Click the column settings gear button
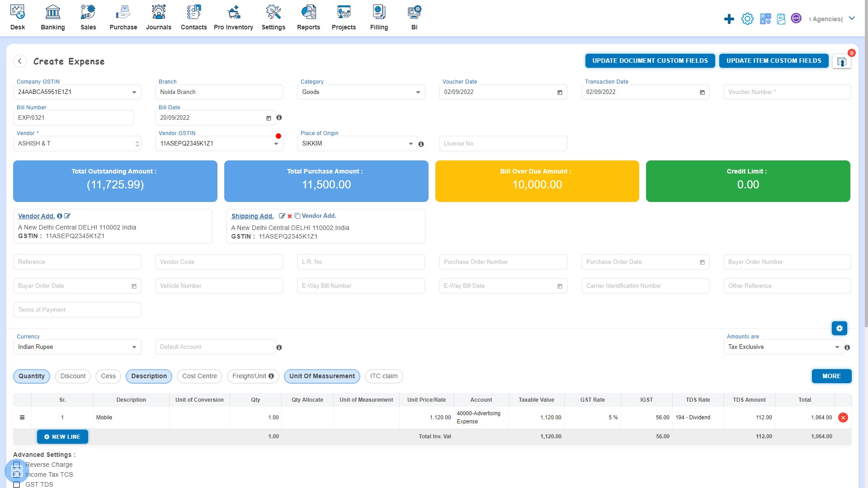Screen dimensions: 868x488 tap(840, 328)
